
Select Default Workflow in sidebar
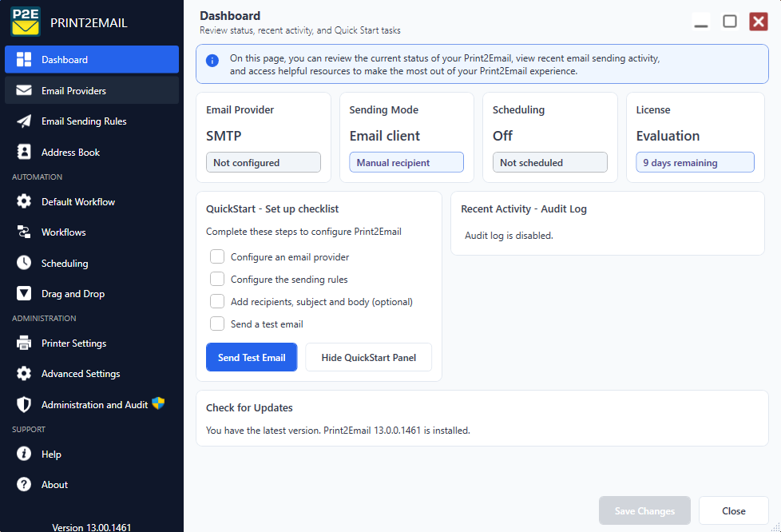point(92,201)
